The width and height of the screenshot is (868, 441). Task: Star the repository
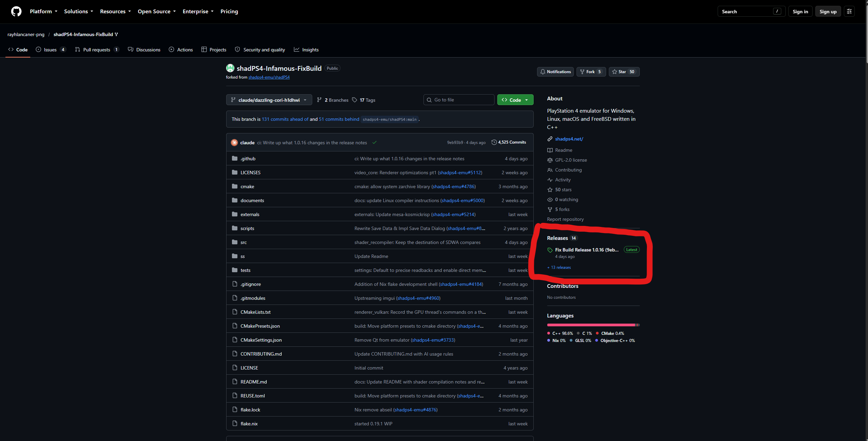(x=624, y=72)
